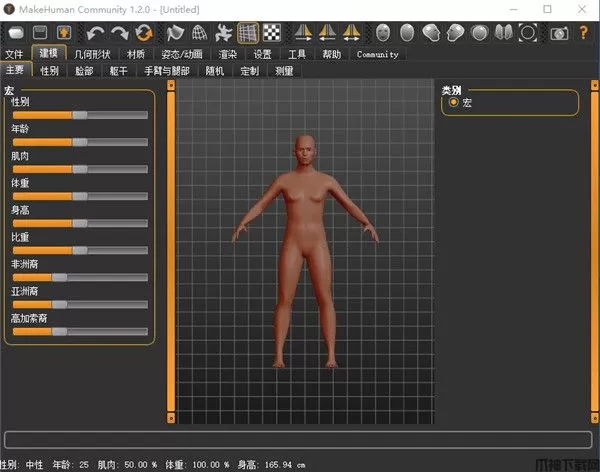This screenshot has width=600, height=472.
Task: Switch to the 材质 tab
Action: (136, 54)
